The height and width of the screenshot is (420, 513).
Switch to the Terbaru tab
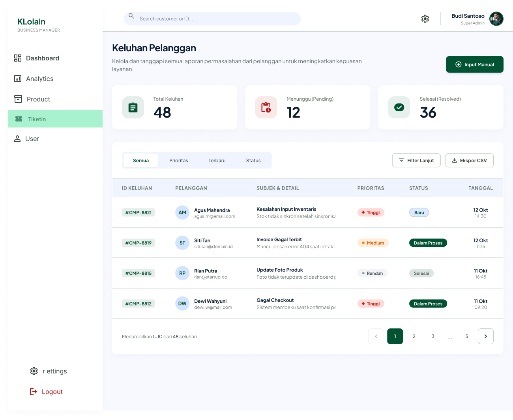[x=217, y=160]
